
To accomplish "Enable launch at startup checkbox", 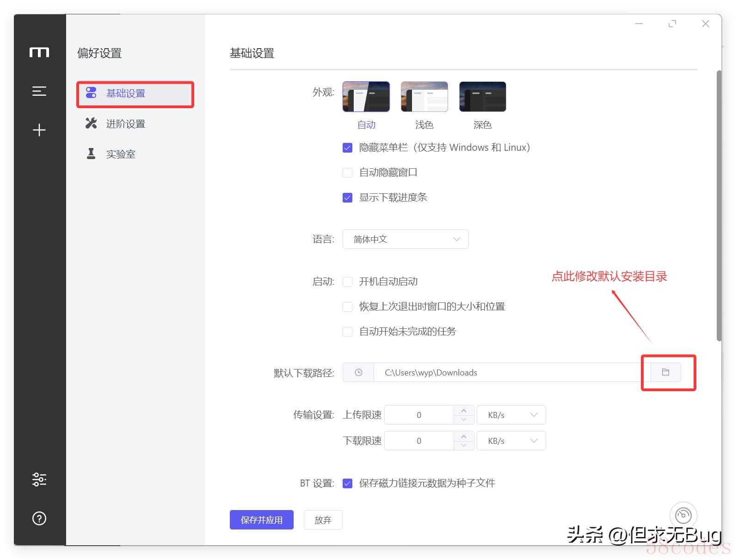I will click(347, 282).
